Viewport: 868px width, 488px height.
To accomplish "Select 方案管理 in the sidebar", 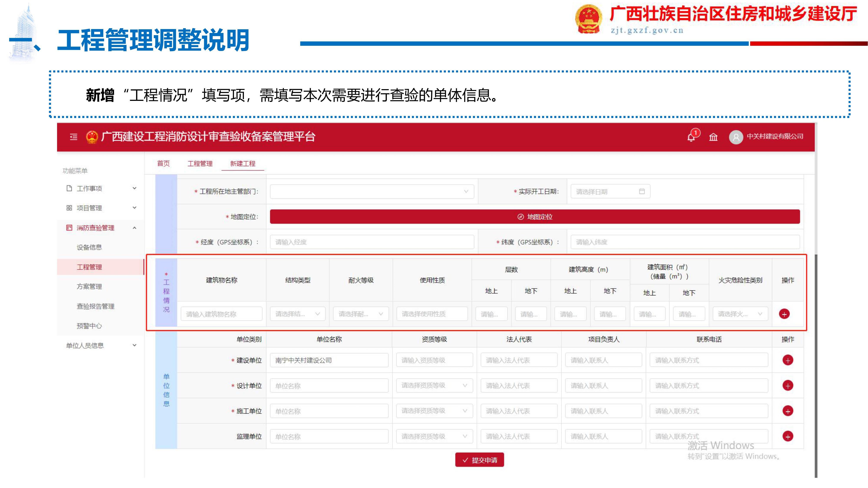I will click(x=89, y=286).
